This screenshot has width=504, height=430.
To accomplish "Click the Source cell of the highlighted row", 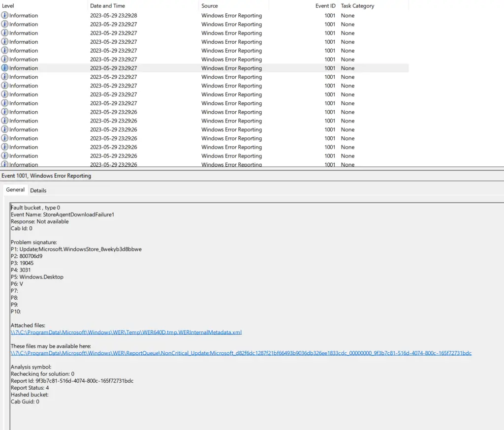I will [231, 68].
